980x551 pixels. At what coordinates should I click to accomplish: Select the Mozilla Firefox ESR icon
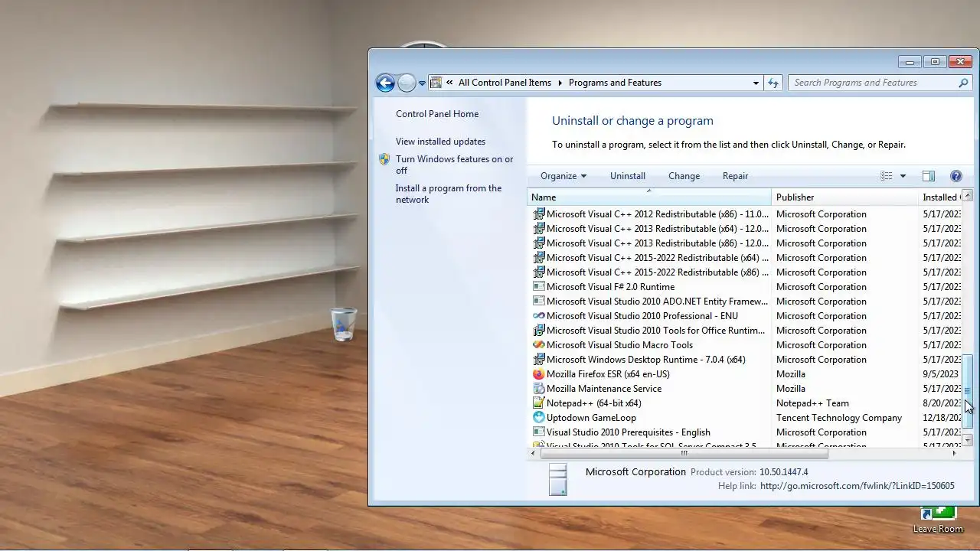(538, 374)
